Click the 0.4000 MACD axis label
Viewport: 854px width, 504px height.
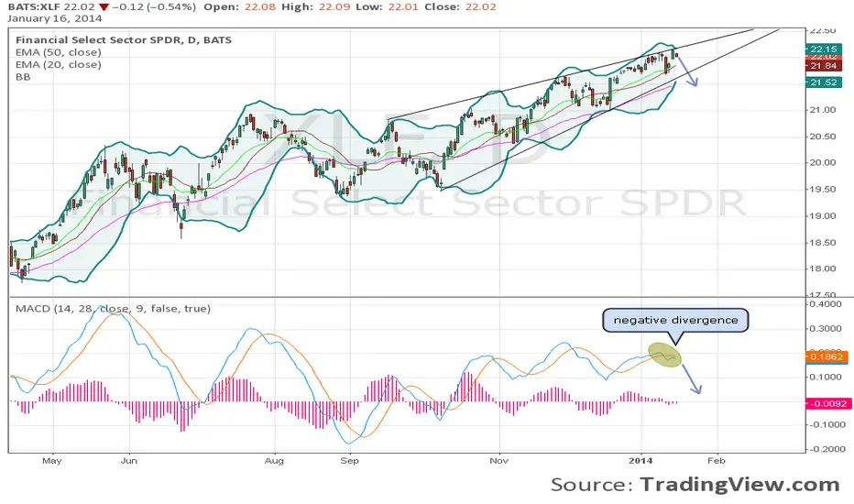pos(826,304)
